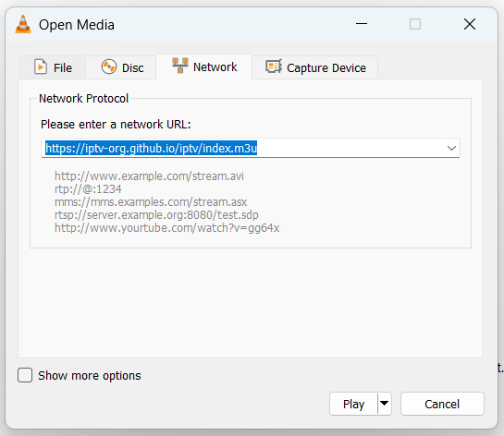Viewport: 504px width, 436px height.
Task: Click the Cancel button
Action: [x=442, y=404]
